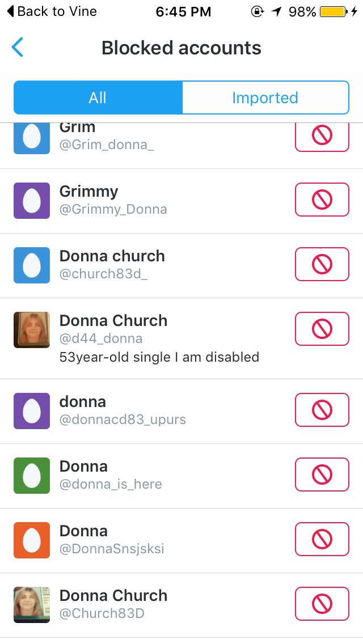Tap the block icon for @donna_is_here
This screenshot has width=363, height=644.
pos(322,474)
